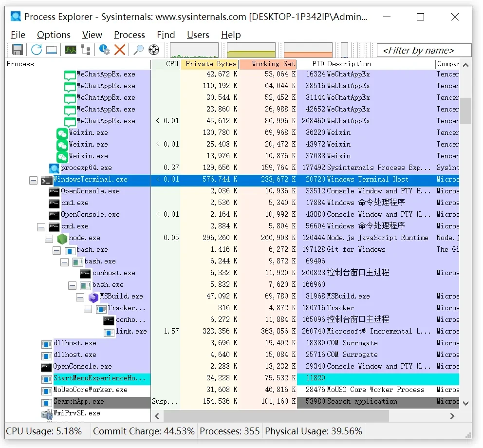Click the StartMenuExperienceHost icon
Image resolution: width=483 pixels, height=448 pixels.
coord(47,379)
